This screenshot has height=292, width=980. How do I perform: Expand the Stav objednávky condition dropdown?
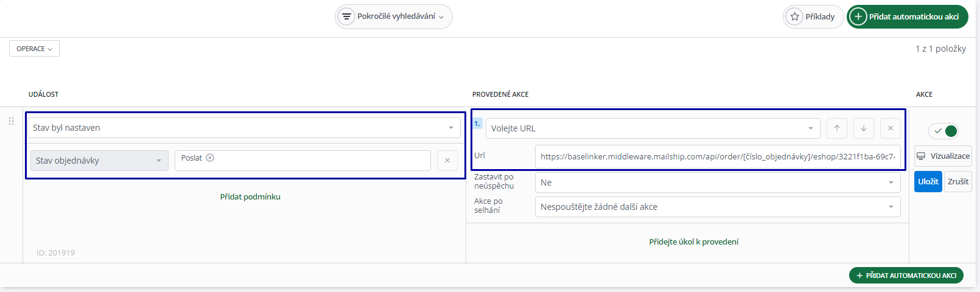pos(99,161)
